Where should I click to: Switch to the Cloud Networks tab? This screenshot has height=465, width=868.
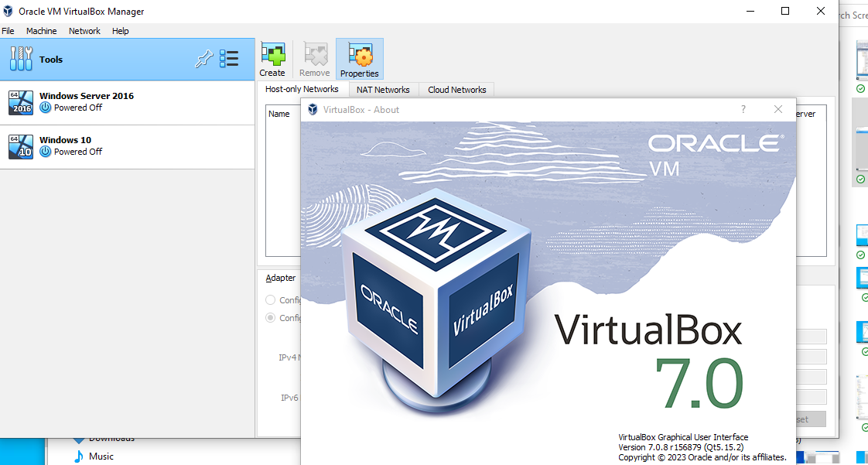456,89
